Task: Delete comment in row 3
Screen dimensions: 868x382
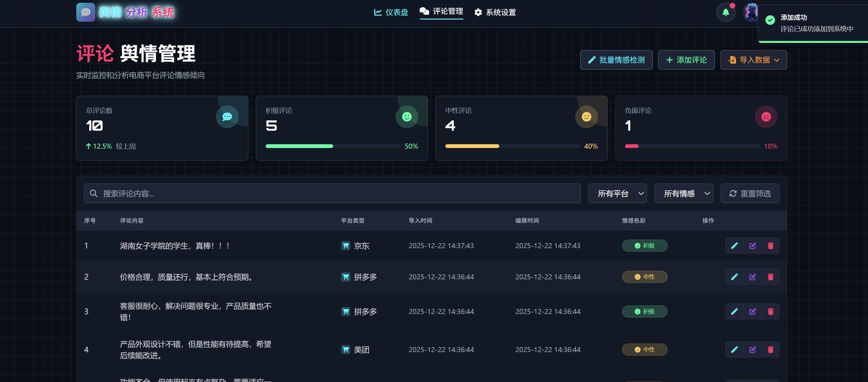Action: 770,312
